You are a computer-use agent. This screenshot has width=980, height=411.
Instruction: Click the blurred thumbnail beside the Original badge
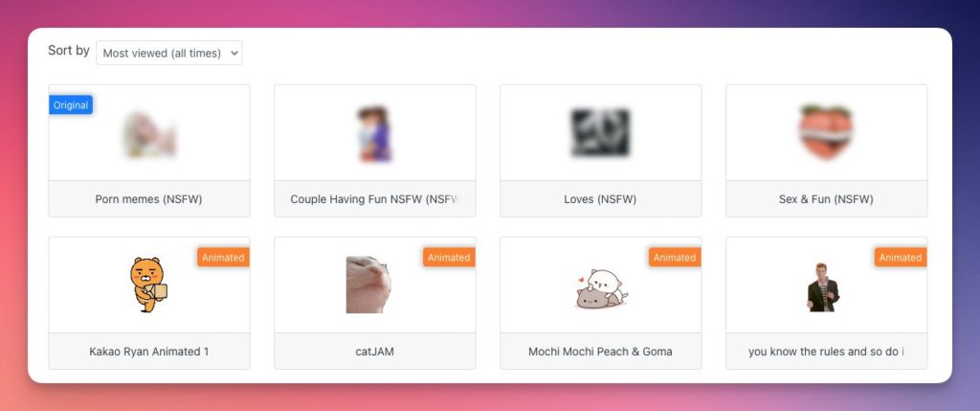(x=149, y=133)
